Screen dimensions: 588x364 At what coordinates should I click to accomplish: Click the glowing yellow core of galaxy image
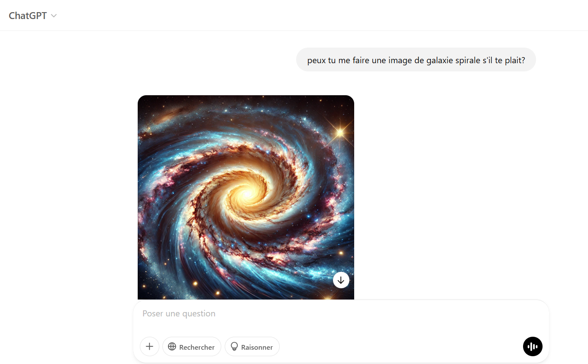[249, 193]
